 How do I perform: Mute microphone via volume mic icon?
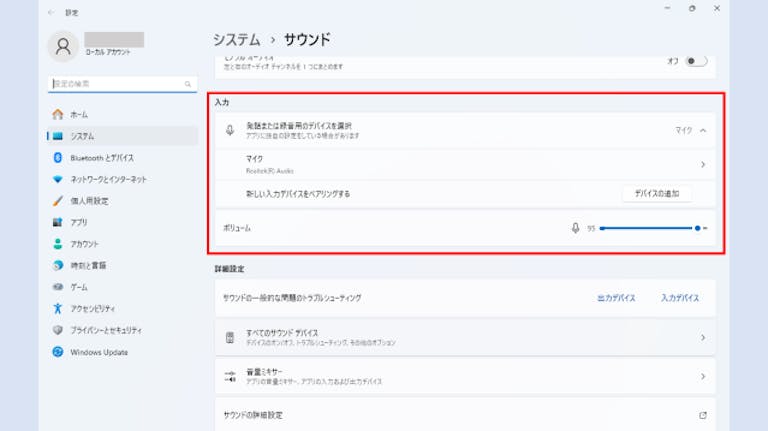click(576, 228)
